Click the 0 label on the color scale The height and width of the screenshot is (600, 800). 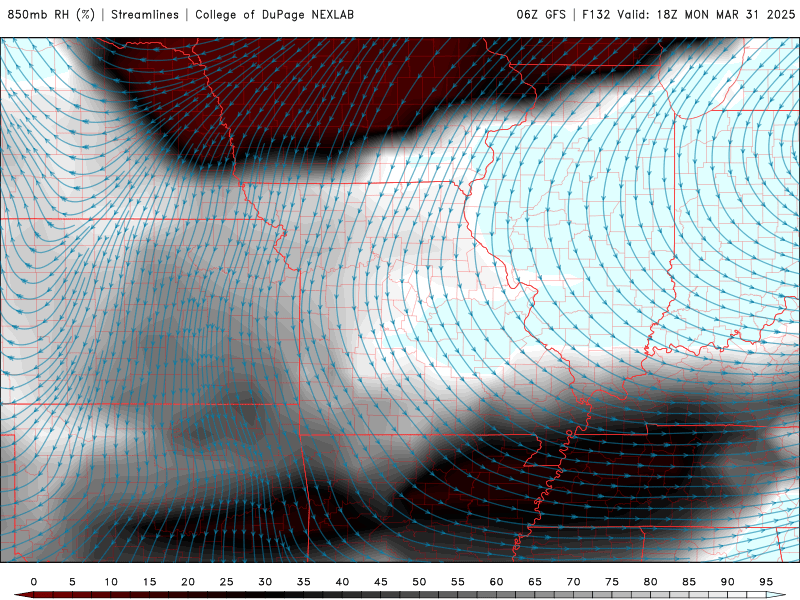(x=34, y=582)
